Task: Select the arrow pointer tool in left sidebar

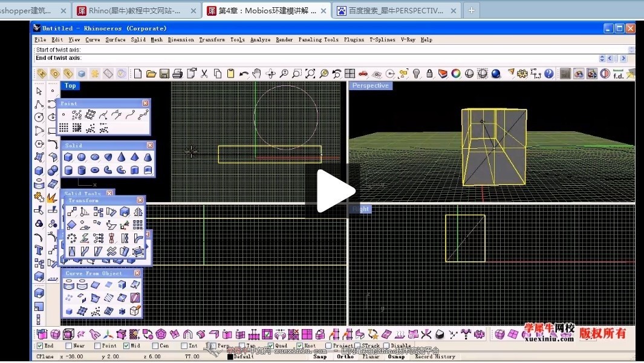Action: coord(39,91)
